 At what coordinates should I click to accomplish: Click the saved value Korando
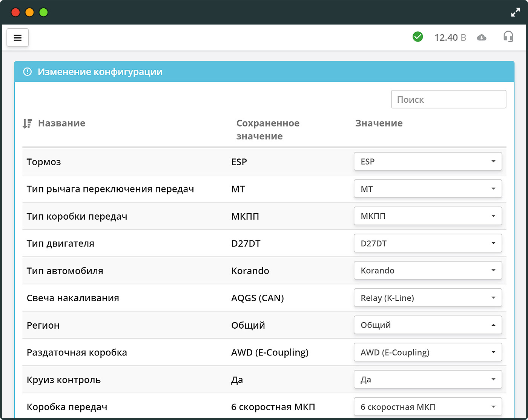point(250,271)
